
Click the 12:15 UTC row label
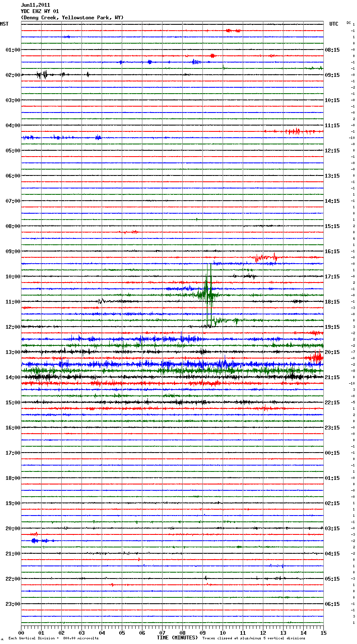point(332,150)
